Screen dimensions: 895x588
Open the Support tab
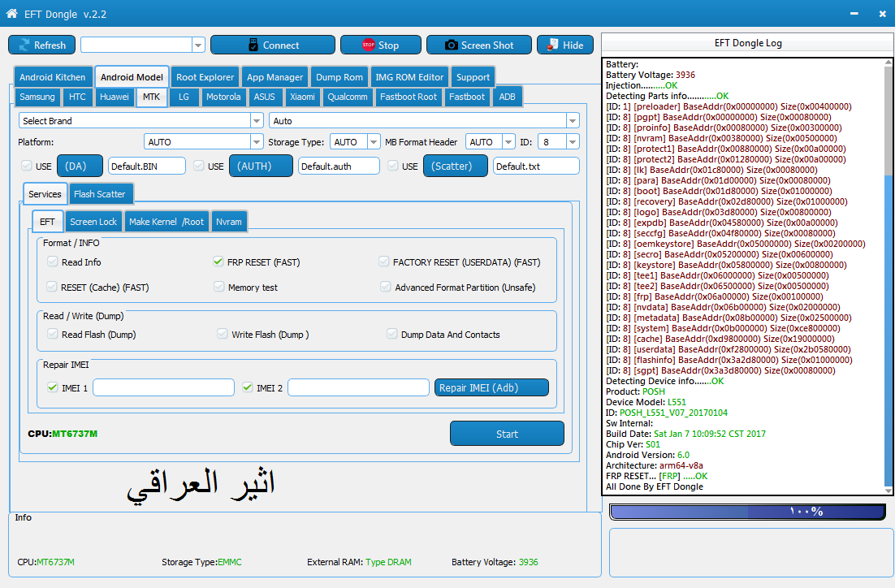coord(473,77)
